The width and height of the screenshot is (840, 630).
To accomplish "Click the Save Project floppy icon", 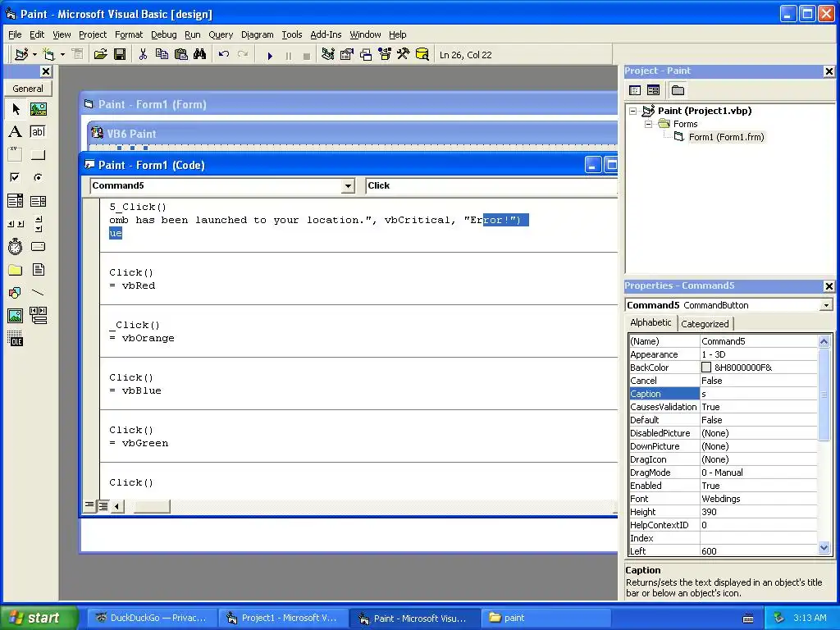I will [x=120, y=55].
